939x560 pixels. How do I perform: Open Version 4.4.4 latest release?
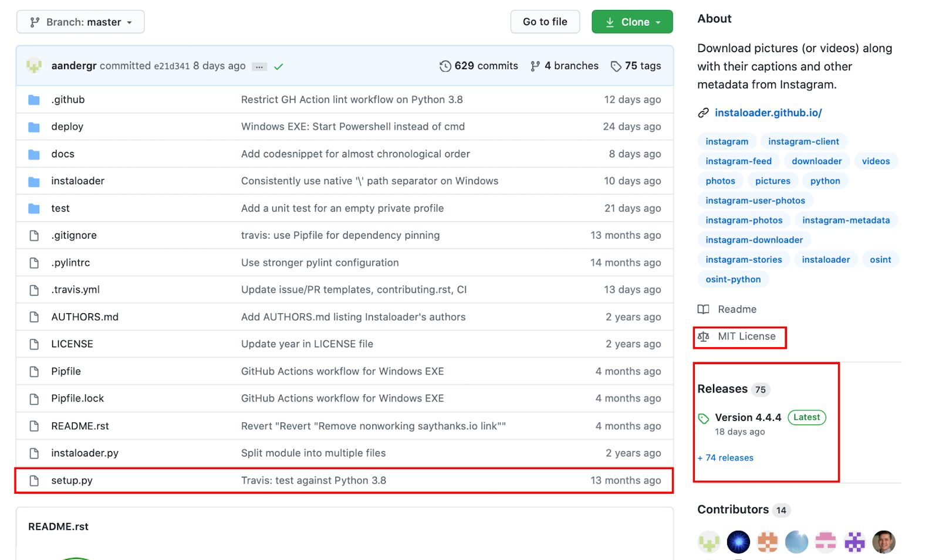click(x=748, y=418)
